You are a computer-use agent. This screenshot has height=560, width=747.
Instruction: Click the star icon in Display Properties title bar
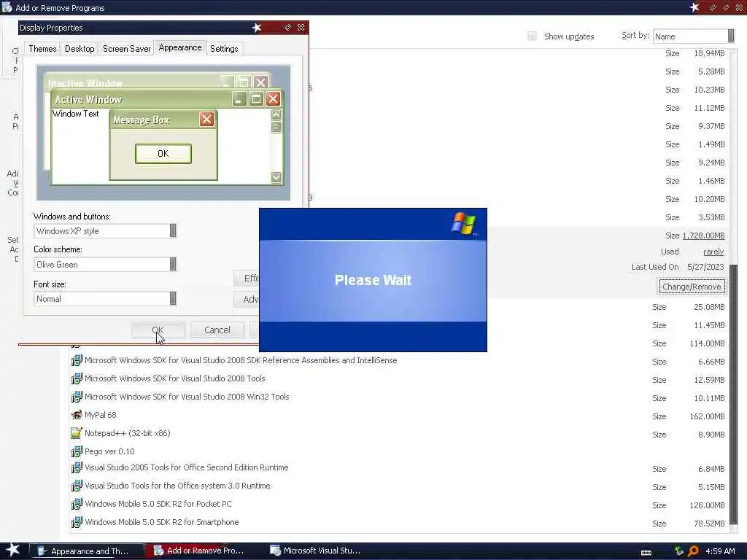tap(257, 28)
